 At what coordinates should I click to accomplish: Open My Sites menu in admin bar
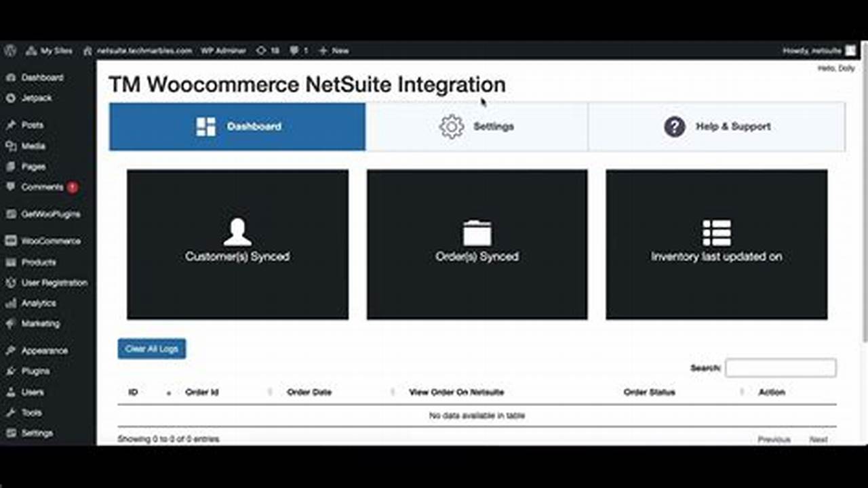(49, 51)
